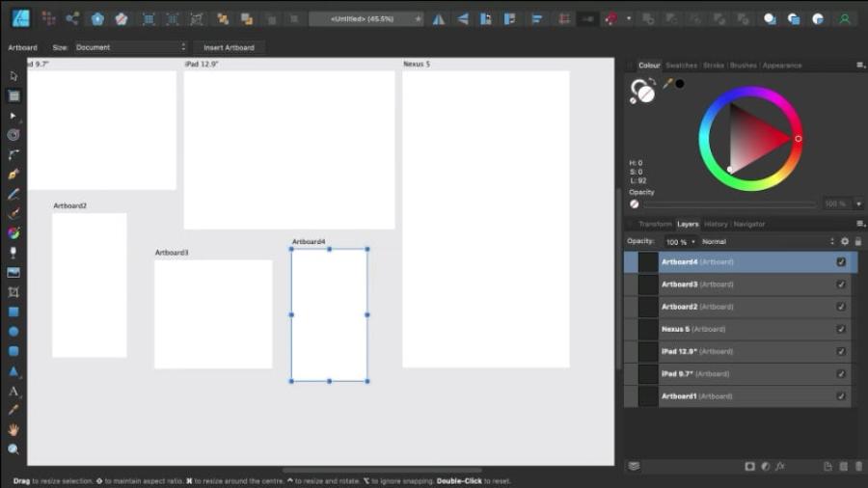The width and height of the screenshot is (868, 488).
Task: Hide the Artboard4 layer
Action: click(841, 262)
